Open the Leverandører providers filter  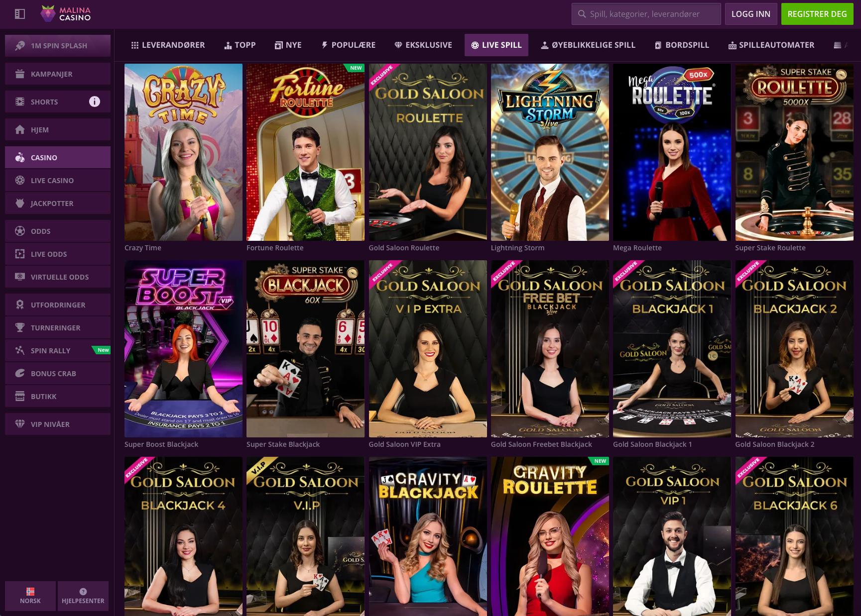168,45
